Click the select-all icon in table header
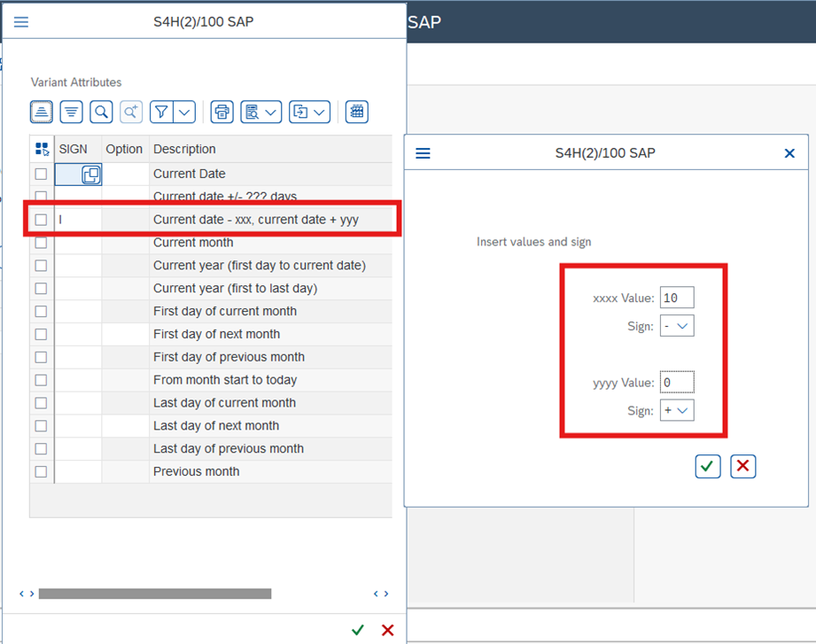This screenshot has height=644, width=816. click(42, 149)
